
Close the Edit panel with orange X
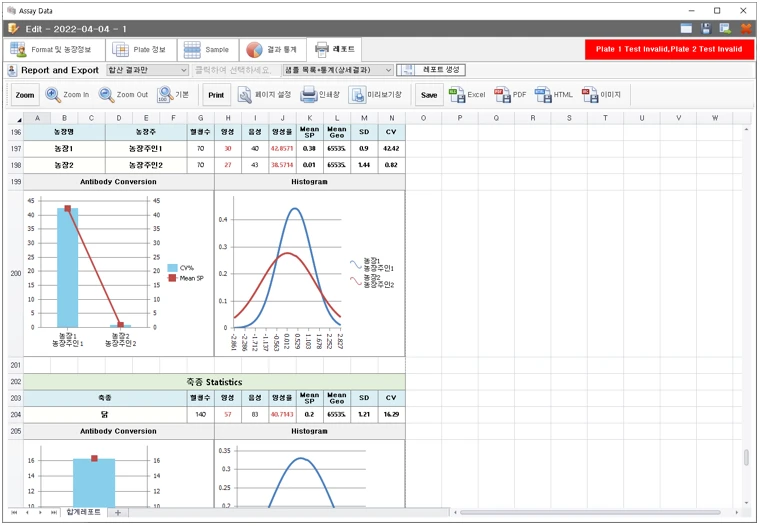pyautogui.click(x=746, y=29)
